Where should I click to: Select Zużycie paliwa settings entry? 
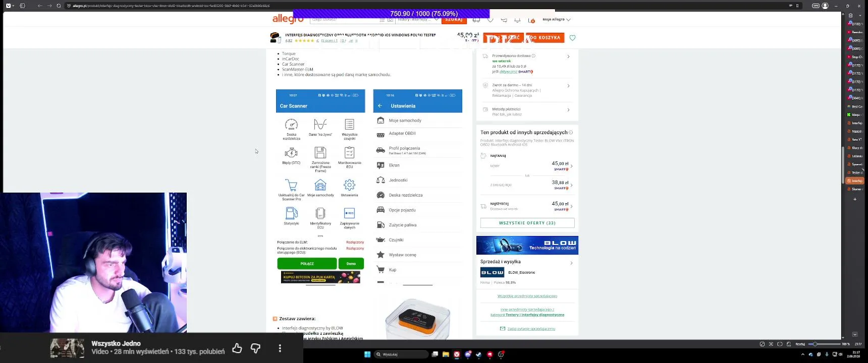coord(418,225)
